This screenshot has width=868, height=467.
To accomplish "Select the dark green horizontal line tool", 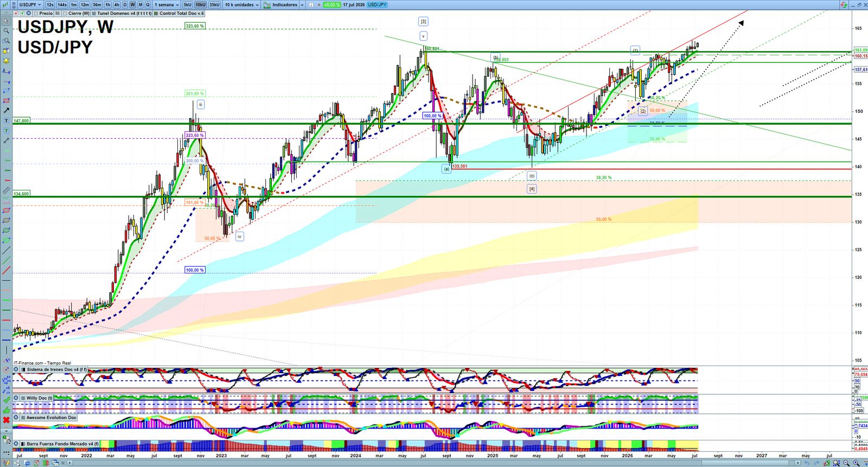I will pos(7,310).
